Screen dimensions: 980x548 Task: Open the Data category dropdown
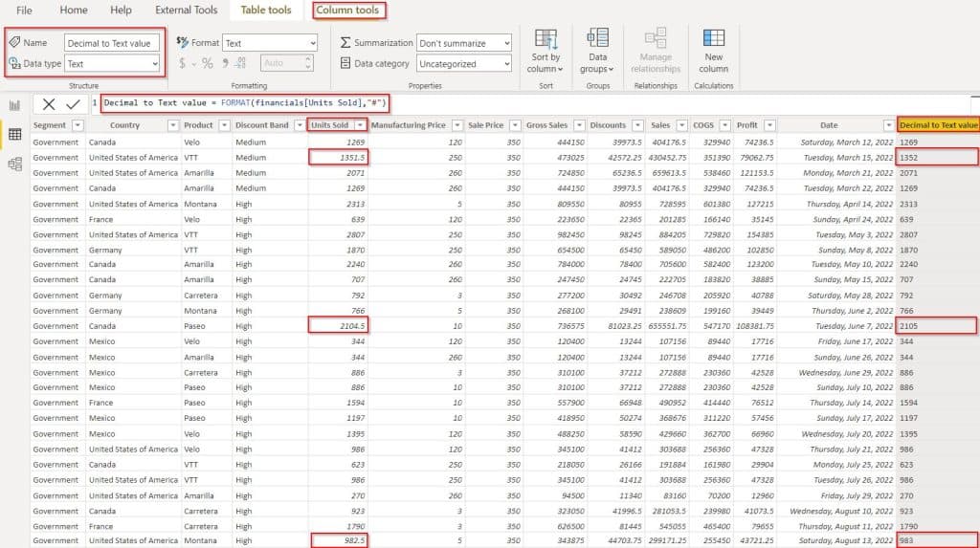point(464,64)
